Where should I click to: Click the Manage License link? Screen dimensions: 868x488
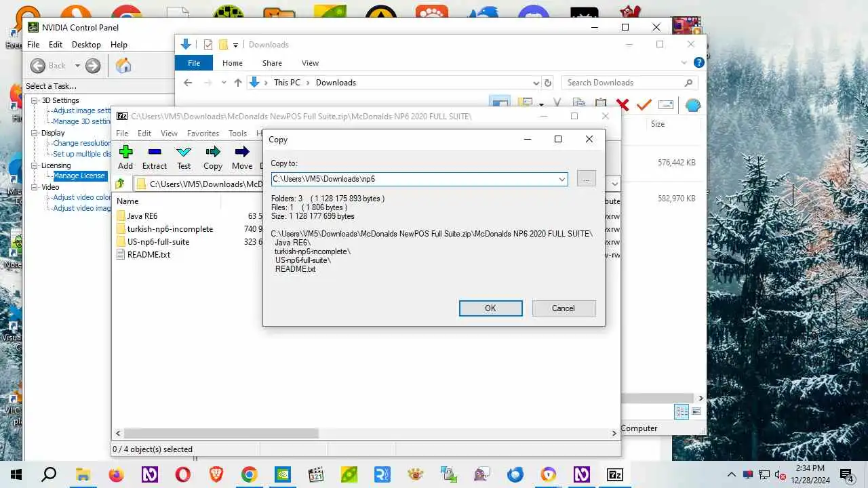[79, 176]
